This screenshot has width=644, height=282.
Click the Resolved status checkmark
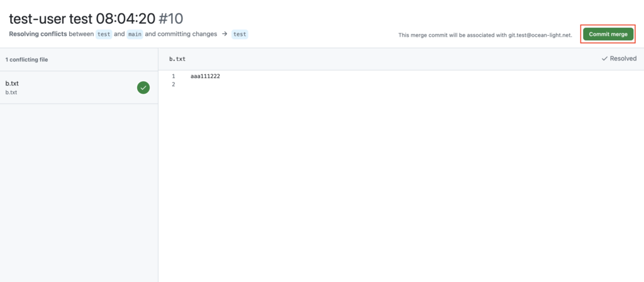coord(604,59)
